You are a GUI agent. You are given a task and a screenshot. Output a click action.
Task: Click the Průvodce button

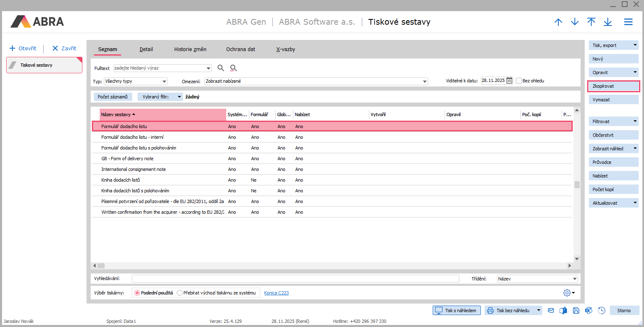click(614, 162)
